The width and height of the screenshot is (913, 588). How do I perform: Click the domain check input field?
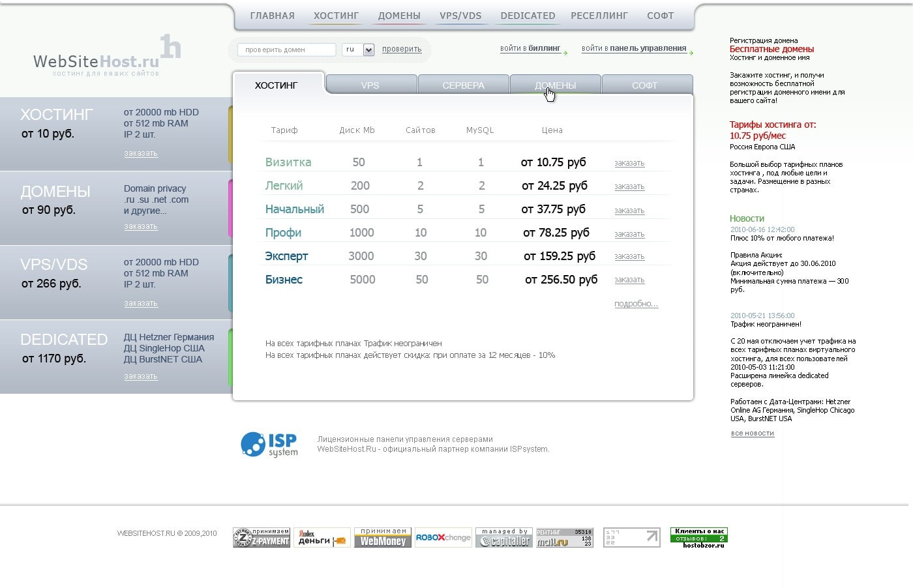(286, 50)
